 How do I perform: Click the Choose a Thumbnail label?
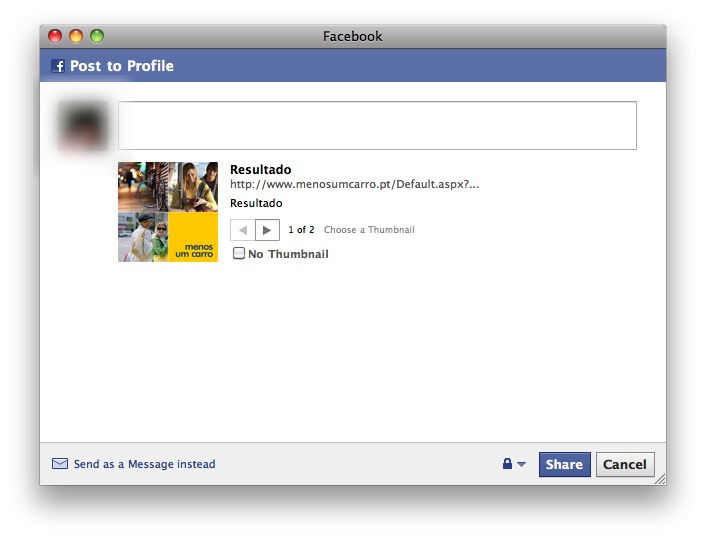tap(369, 230)
